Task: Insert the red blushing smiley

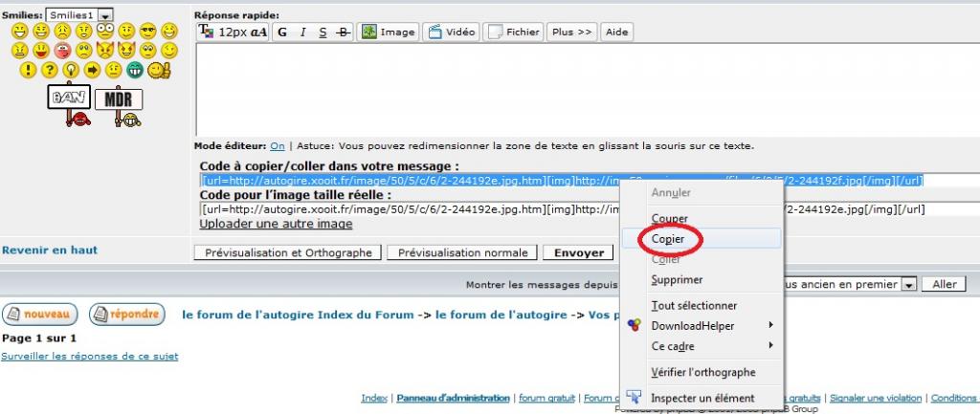Action: pos(62,50)
